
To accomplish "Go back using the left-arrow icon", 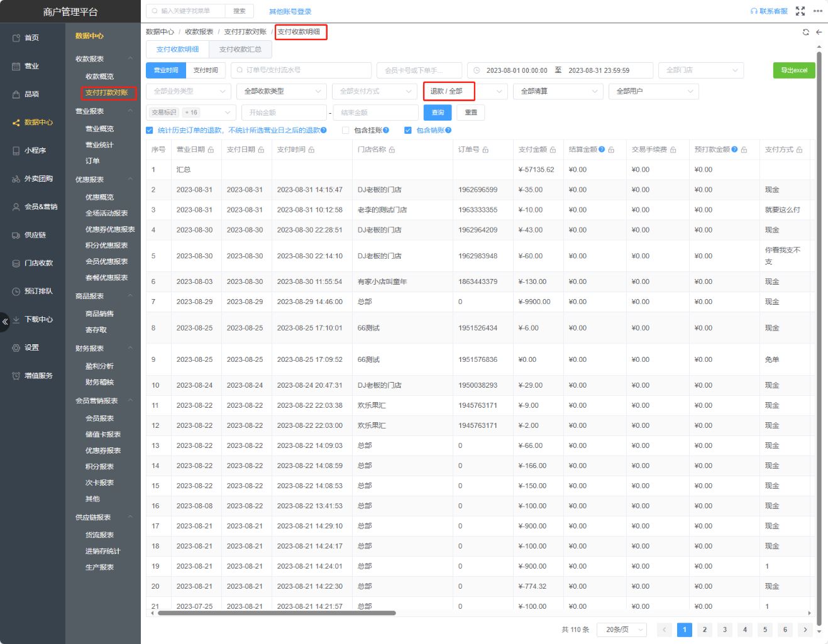I will (819, 32).
